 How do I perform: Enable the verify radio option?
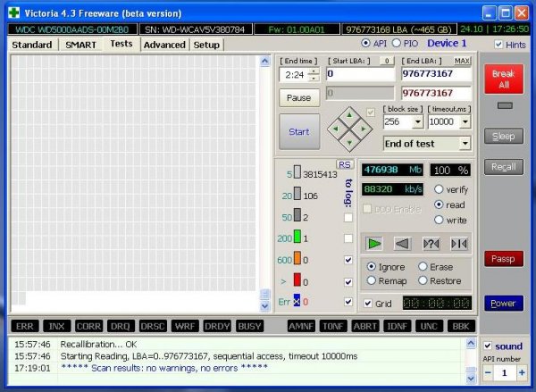click(439, 189)
